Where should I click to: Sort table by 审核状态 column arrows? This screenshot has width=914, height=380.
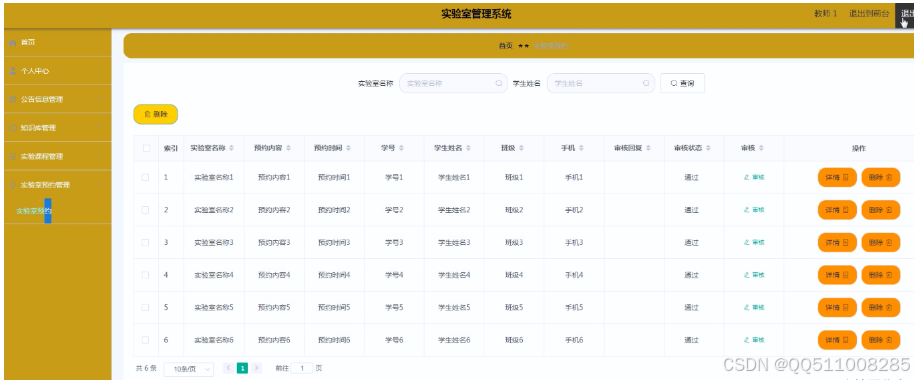[708, 149]
